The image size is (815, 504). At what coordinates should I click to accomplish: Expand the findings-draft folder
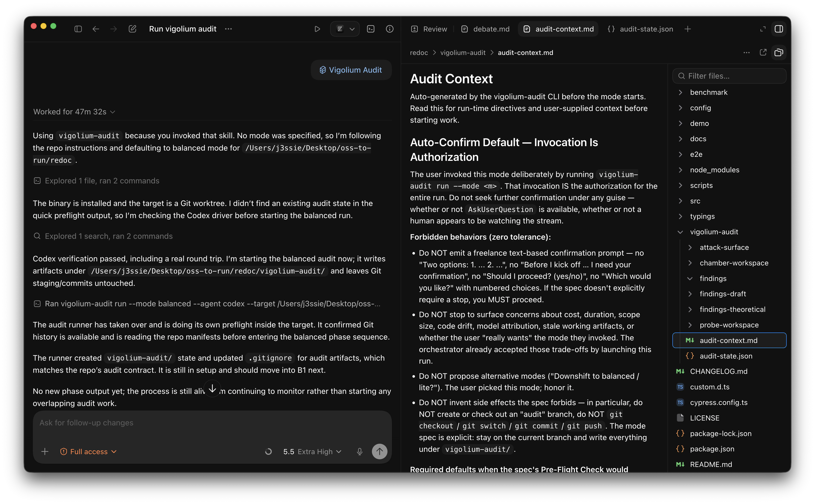pyautogui.click(x=729, y=294)
